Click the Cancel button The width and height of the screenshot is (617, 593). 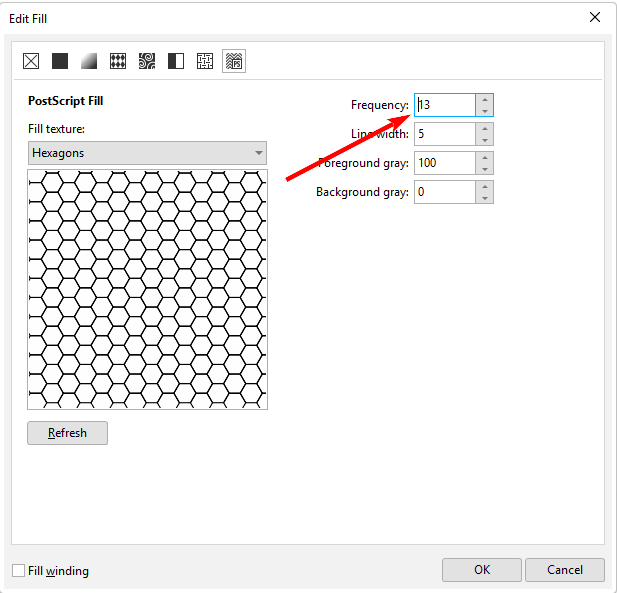[565, 570]
